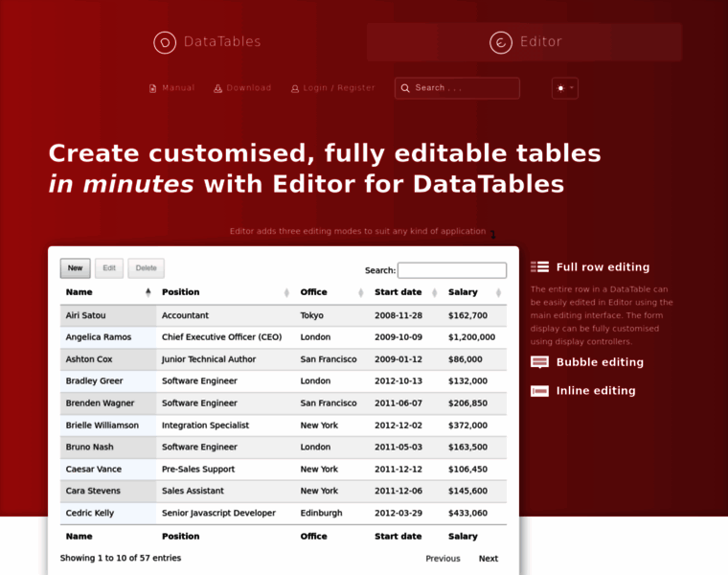Click Junior Technical Author position cell

226,359
